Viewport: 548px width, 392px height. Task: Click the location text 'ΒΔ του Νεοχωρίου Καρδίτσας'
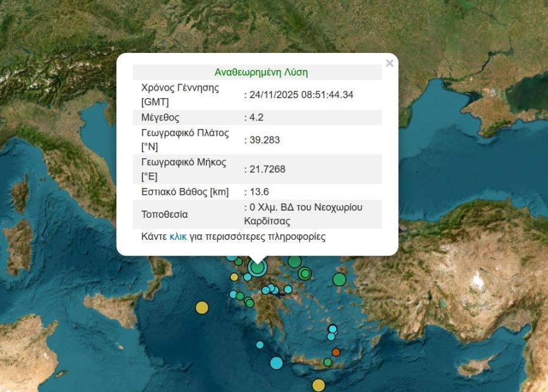point(303,214)
